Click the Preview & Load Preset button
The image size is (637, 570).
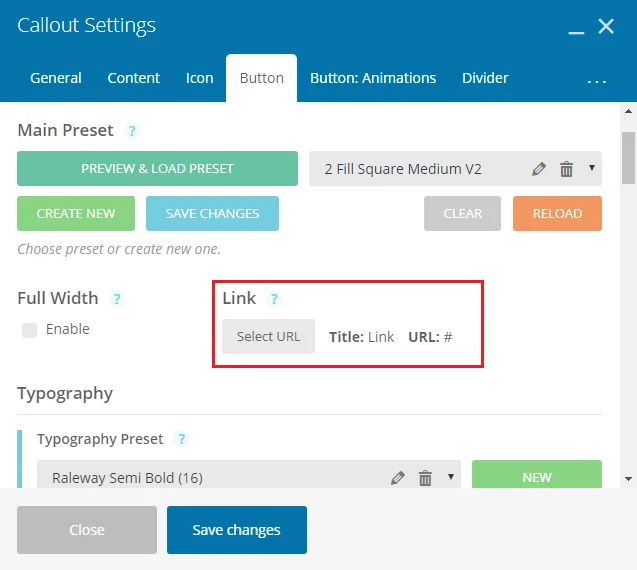157,169
